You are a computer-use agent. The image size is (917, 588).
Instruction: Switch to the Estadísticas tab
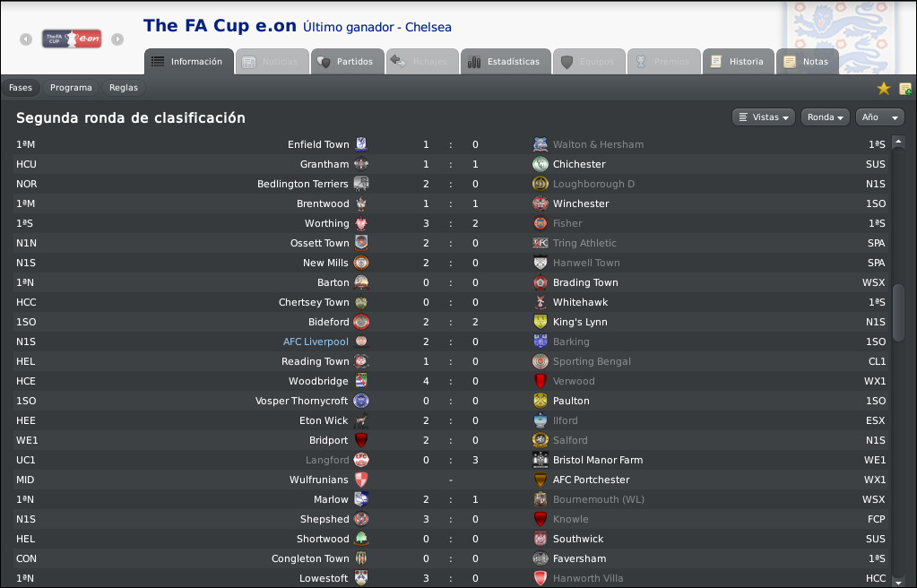pos(506,62)
